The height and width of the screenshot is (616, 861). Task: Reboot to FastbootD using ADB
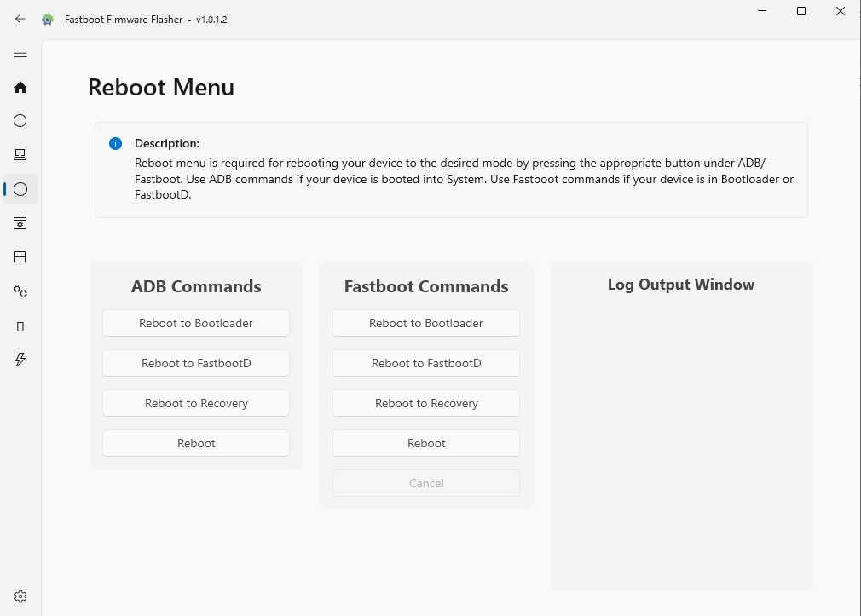pos(196,363)
